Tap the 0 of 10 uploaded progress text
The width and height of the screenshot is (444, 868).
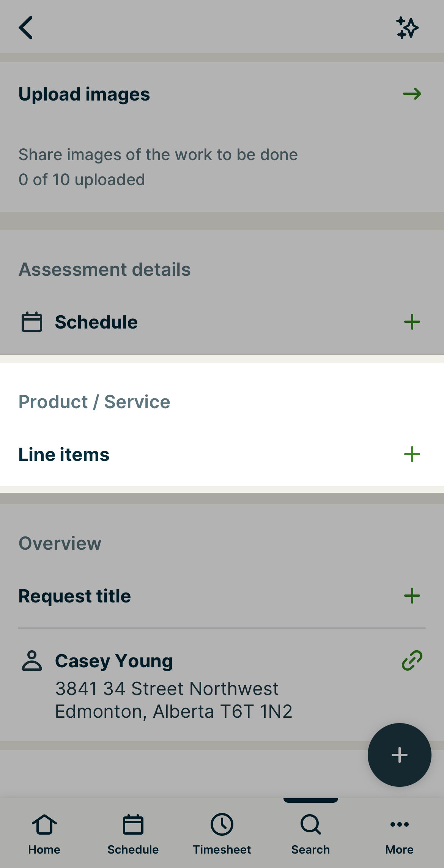point(82,179)
